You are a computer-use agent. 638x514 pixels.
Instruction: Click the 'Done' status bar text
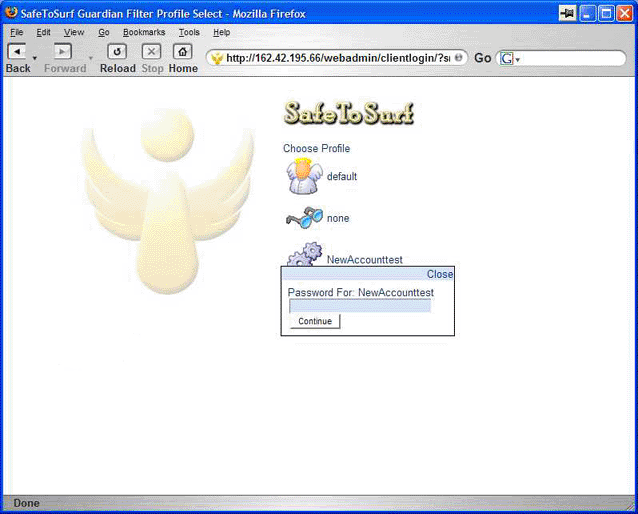26,503
